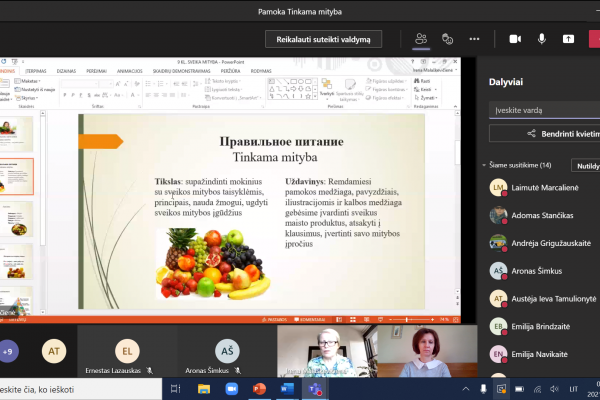Click Rasti find icon
The width and height of the screenshot is (600, 400).
[422, 81]
